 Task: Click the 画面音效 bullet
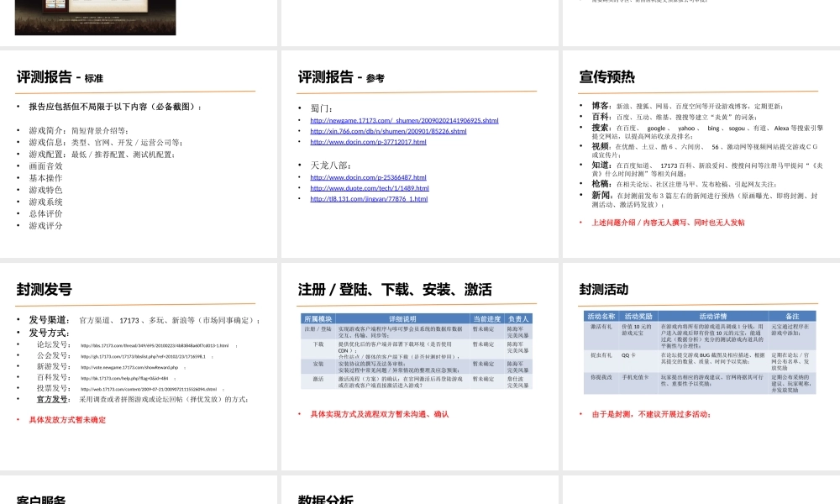coord(45,166)
